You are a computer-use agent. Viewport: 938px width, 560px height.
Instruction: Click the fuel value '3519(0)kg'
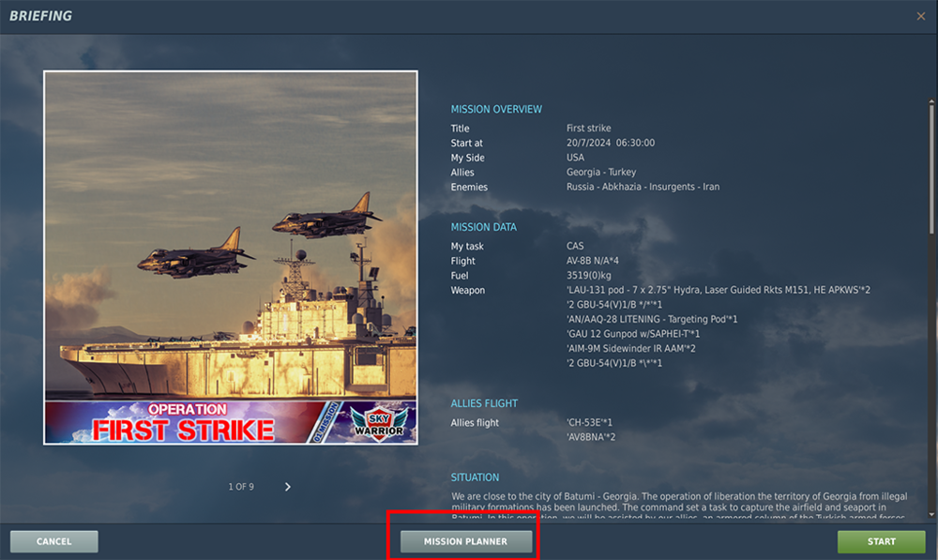coord(589,276)
